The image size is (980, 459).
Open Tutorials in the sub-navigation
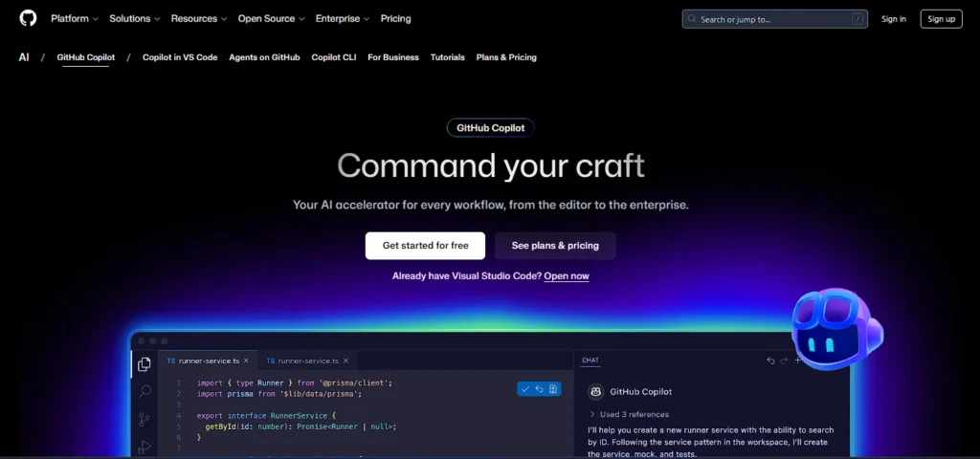(448, 57)
